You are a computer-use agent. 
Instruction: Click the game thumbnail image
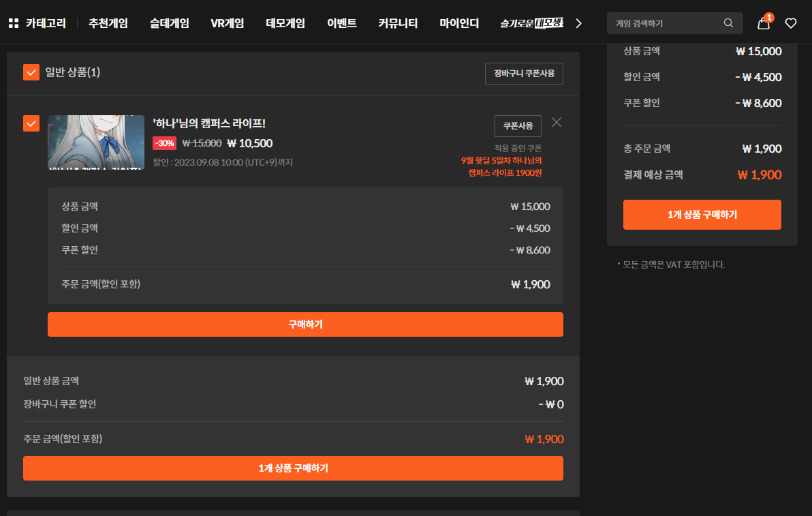pos(96,142)
